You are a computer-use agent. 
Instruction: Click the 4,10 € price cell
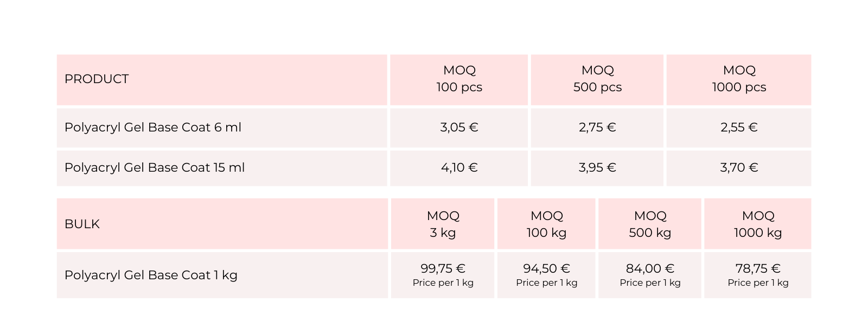[x=459, y=168]
